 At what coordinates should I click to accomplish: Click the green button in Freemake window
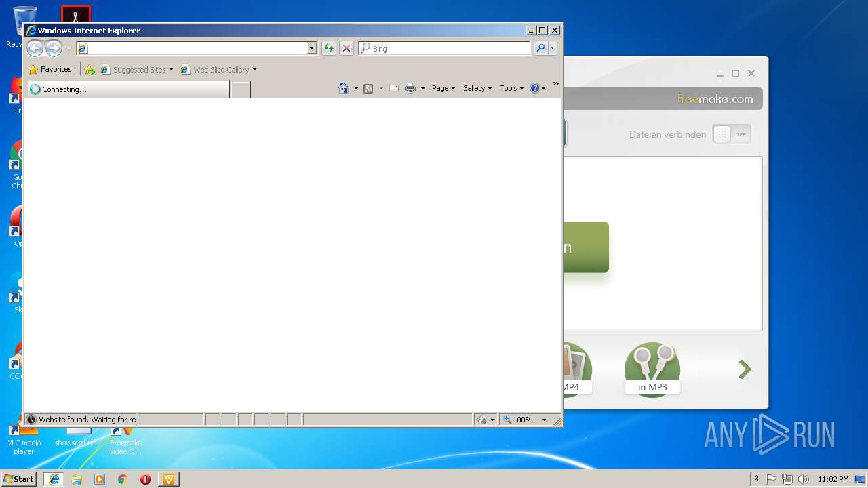pyautogui.click(x=586, y=247)
